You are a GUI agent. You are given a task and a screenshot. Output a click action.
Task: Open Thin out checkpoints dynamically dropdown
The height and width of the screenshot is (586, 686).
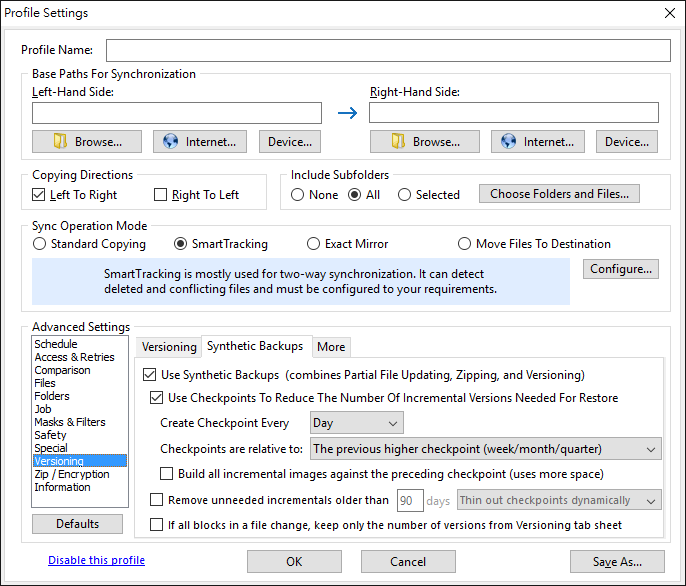pos(559,500)
